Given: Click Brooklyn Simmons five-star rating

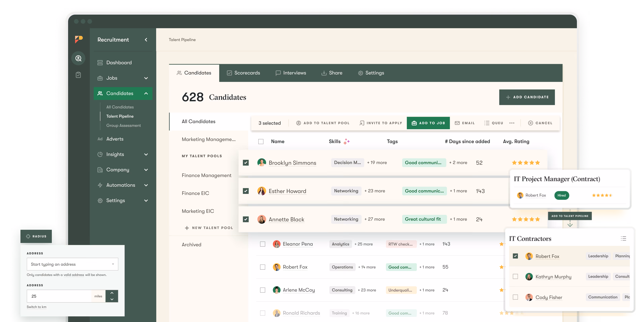Looking at the screenshot, I should tap(526, 163).
